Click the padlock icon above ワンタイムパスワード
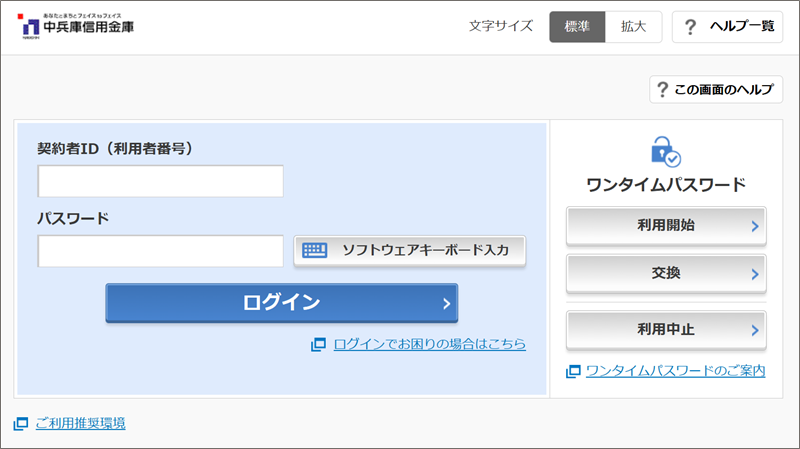 click(x=665, y=151)
